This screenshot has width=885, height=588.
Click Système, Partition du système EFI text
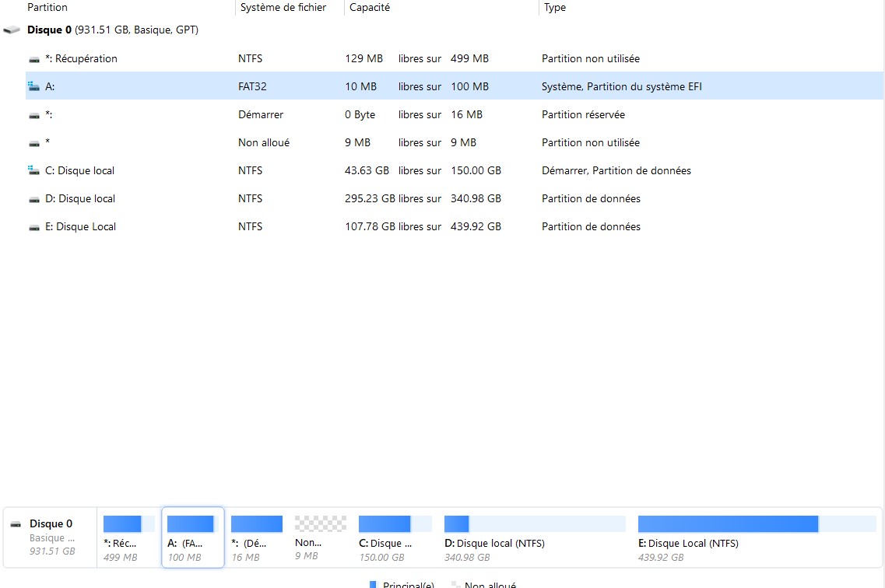621,86
